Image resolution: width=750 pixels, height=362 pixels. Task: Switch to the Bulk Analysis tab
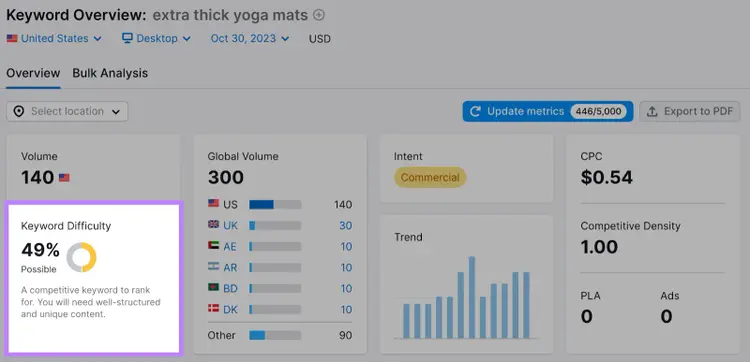point(110,73)
